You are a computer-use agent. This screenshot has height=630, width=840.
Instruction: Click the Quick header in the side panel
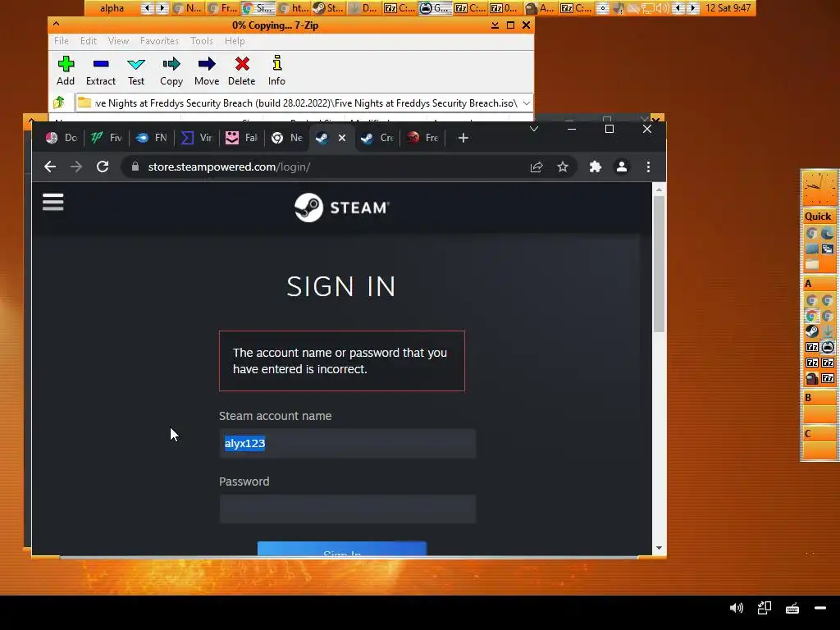[818, 217]
